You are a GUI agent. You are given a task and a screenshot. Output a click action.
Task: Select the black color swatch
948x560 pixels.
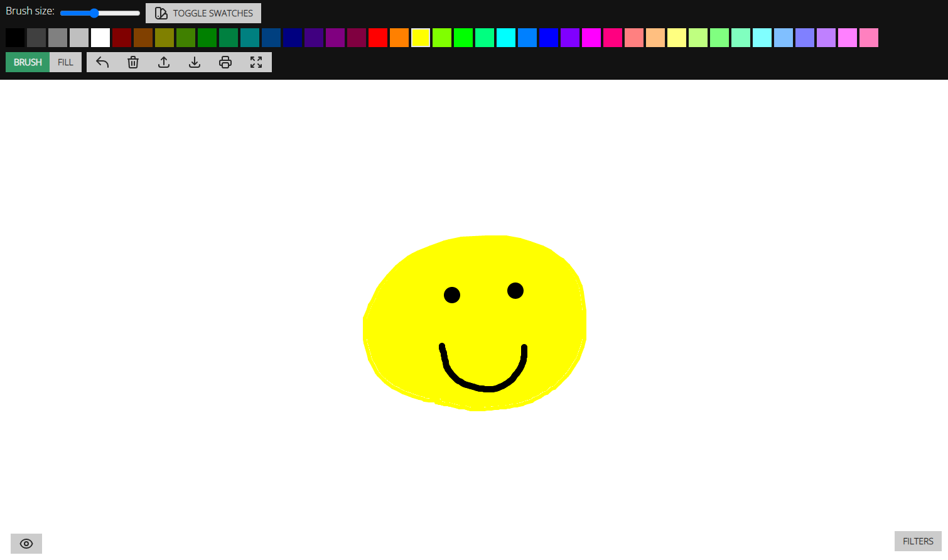click(14, 38)
